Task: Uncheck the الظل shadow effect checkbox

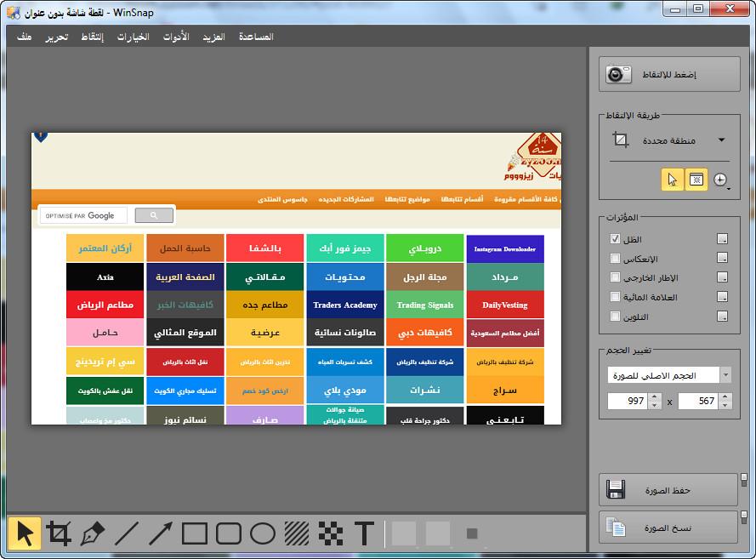Action: 615,239
